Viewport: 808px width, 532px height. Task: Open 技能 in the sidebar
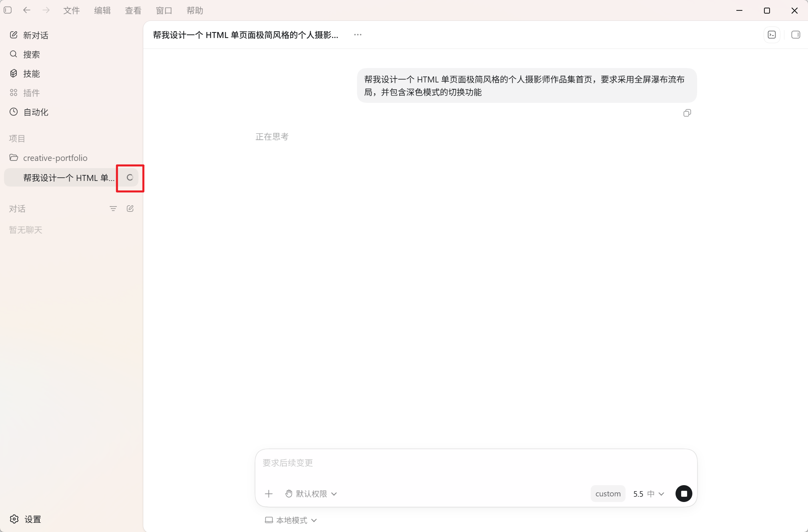[x=72, y=74]
